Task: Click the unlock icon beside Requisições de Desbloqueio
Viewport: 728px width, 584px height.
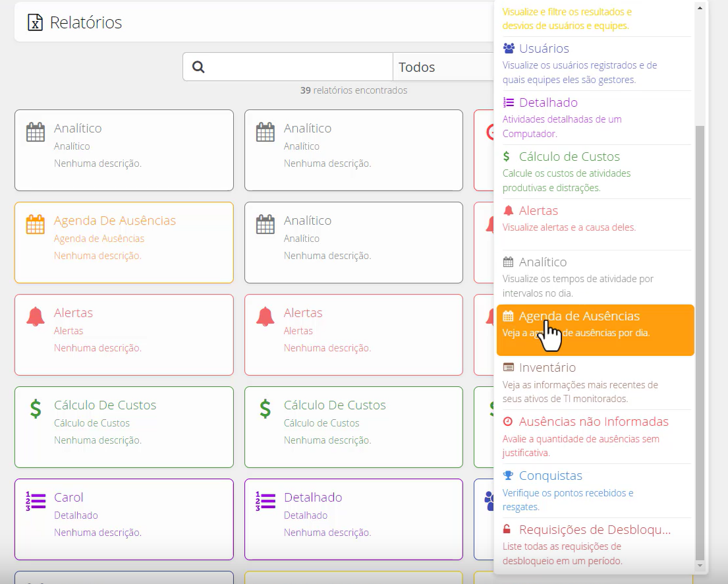Action: (507, 530)
